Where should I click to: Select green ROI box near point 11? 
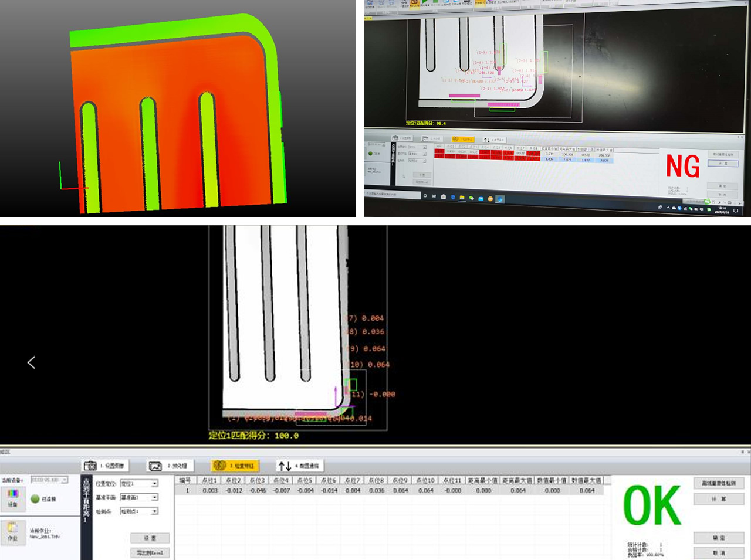click(351, 385)
